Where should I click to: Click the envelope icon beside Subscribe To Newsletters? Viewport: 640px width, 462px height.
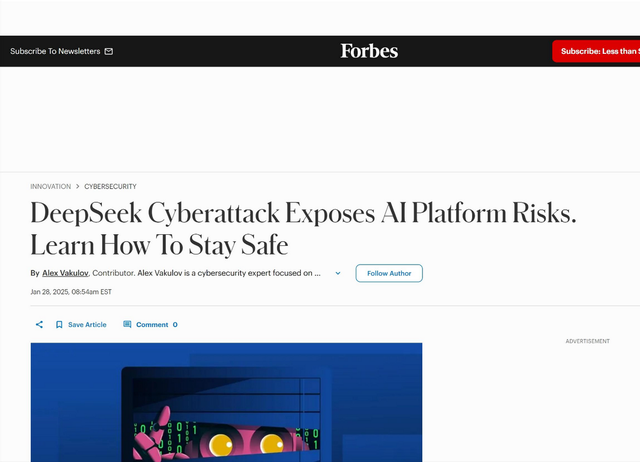109,51
